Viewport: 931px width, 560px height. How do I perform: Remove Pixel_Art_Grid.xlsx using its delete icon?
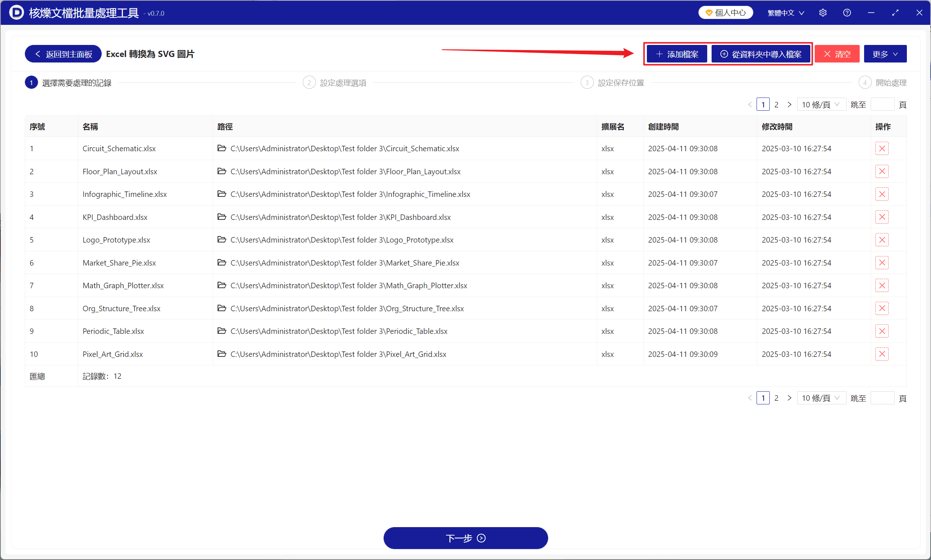[882, 354]
